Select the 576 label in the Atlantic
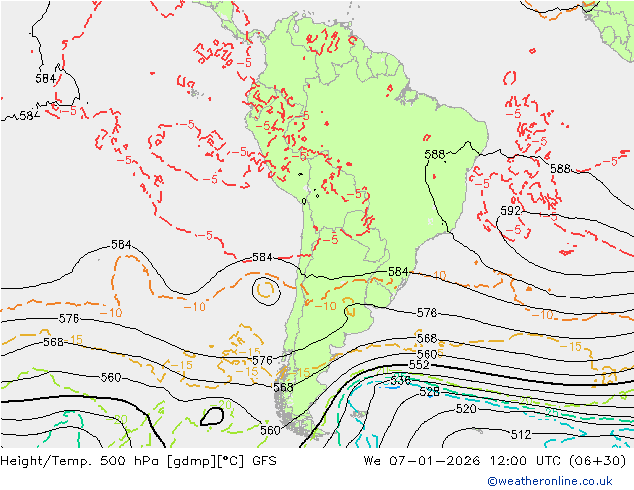This screenshot has height=490, width=634. (426, 313)
